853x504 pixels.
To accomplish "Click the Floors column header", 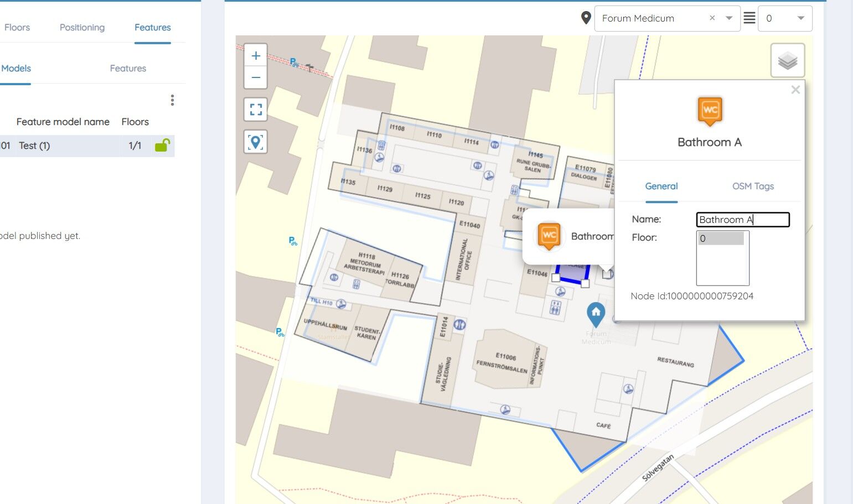I will (x=135, y=122).
